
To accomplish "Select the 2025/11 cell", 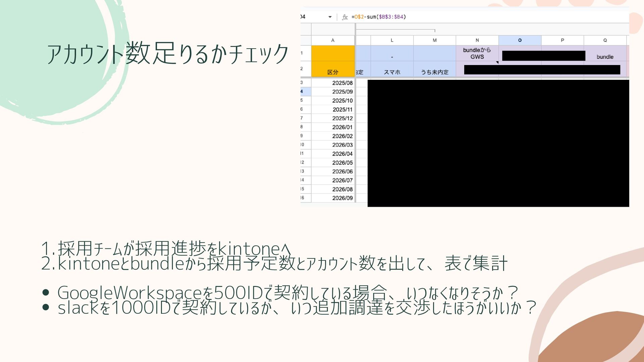I will pos(333,109).
